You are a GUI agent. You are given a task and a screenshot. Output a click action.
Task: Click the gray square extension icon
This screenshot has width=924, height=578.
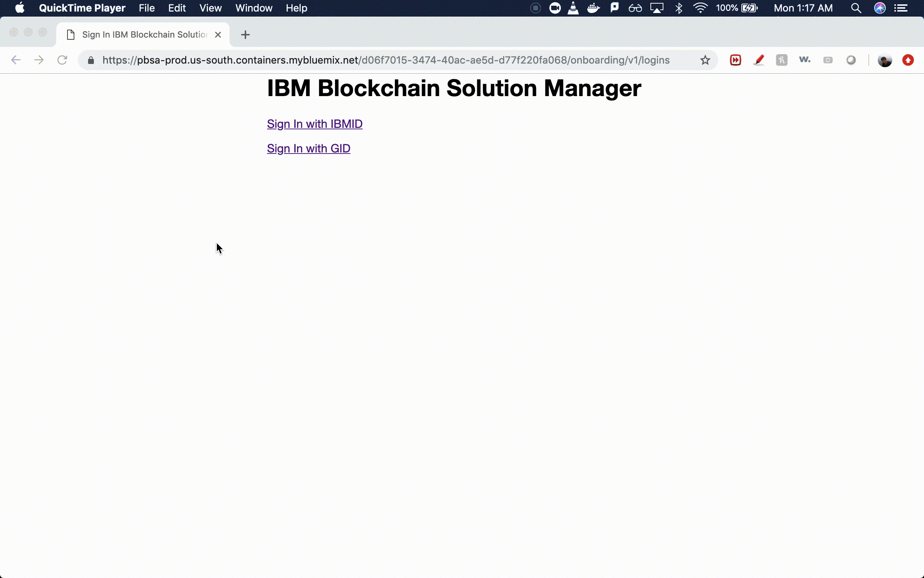click(781, 60)
